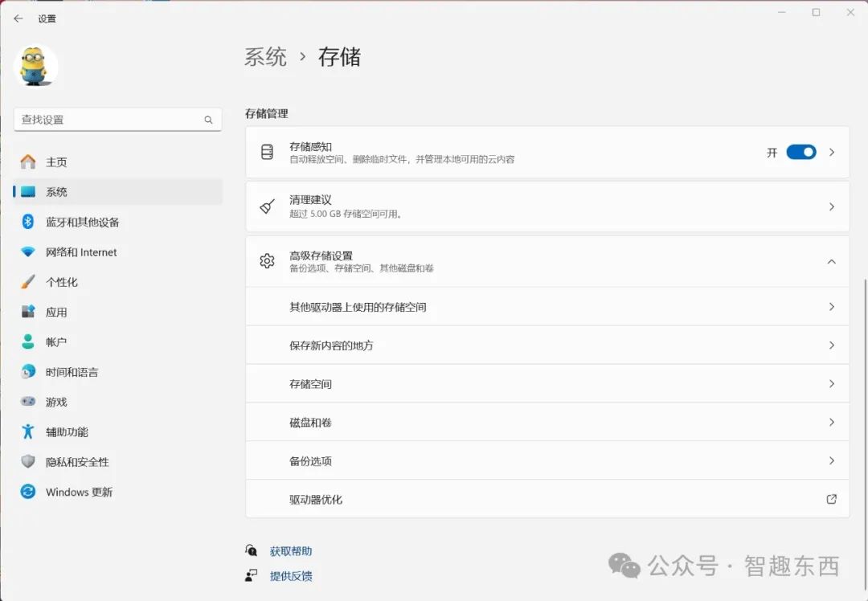Select 个性化 in the sidebar
Image resolution: width=868 pixels, height=601 pixels.
(62, 282)
